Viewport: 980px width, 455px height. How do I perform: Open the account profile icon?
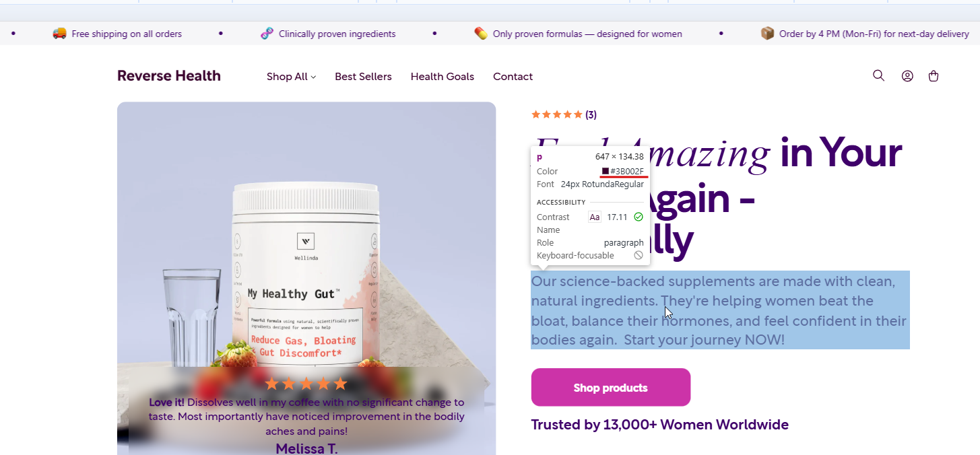[907, 76]
